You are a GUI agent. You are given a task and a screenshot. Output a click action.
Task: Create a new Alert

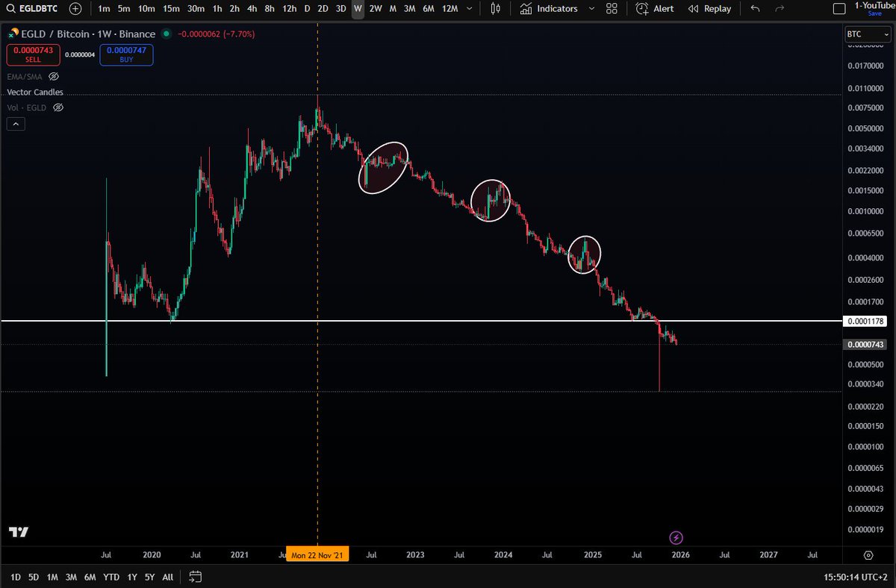(655, 9)
